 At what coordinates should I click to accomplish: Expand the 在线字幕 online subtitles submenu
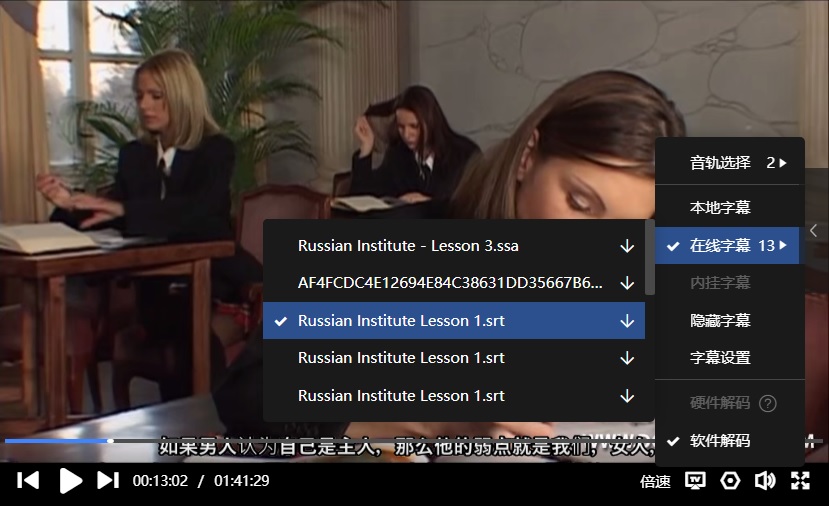click(x=730, y=245)
